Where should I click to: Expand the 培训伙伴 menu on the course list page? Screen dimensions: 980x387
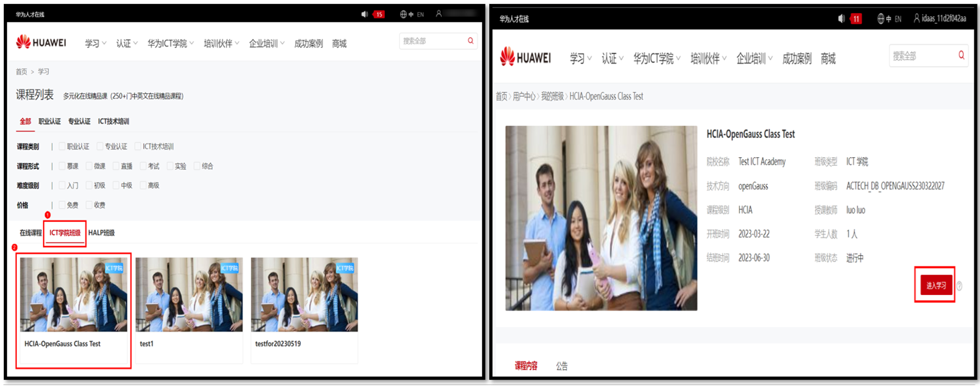[x=221, y=44]
